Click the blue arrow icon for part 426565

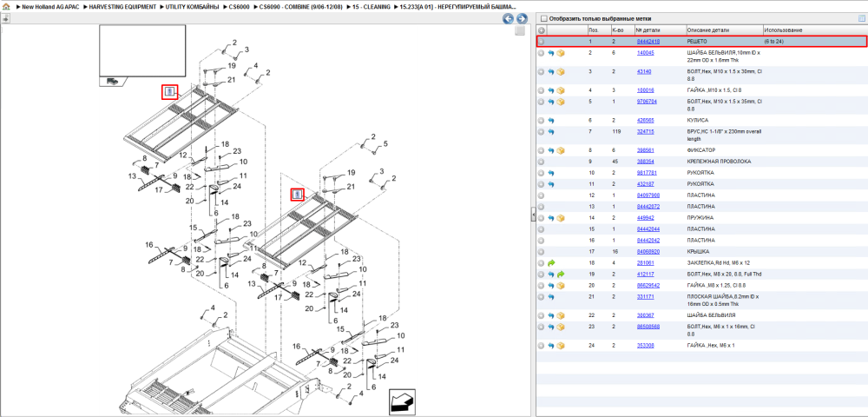[551, 120]
